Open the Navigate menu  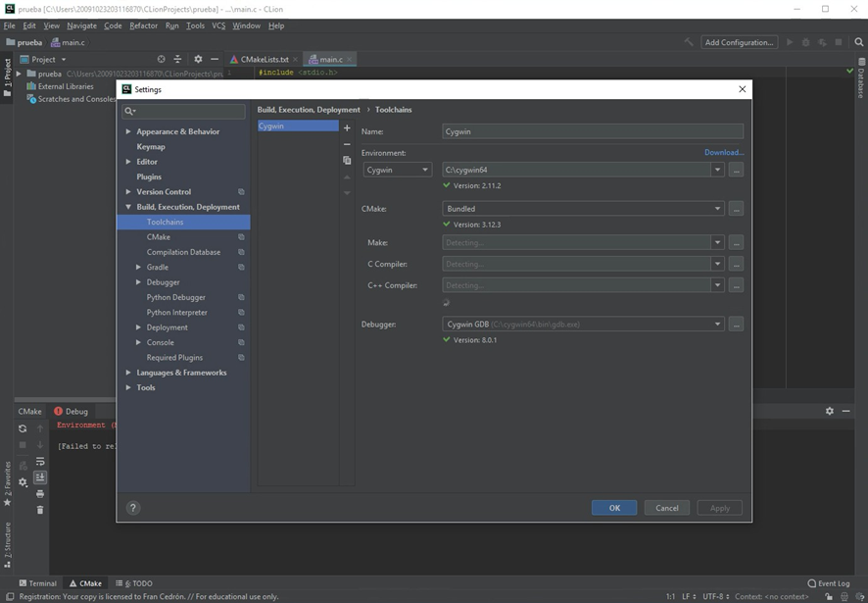point(81,25)
